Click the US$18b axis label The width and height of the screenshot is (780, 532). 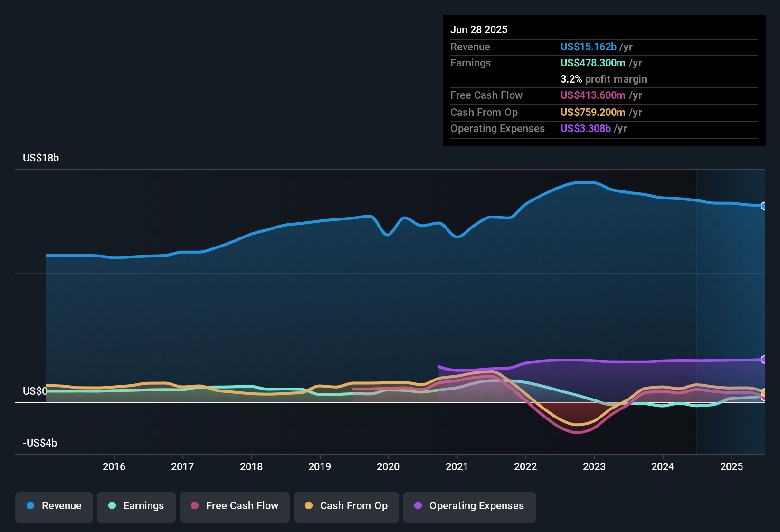tap(41, 158)
